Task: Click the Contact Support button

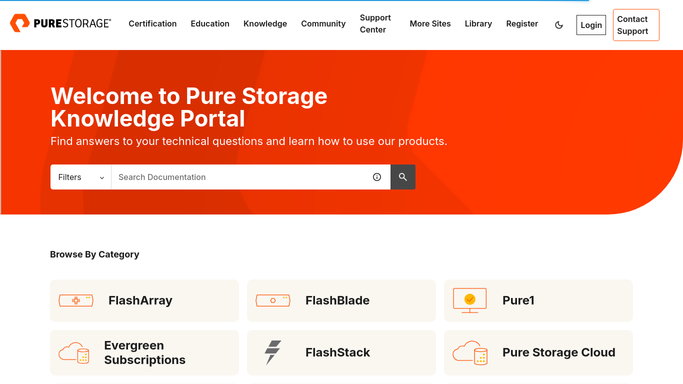Action: (x=636, y=25)
